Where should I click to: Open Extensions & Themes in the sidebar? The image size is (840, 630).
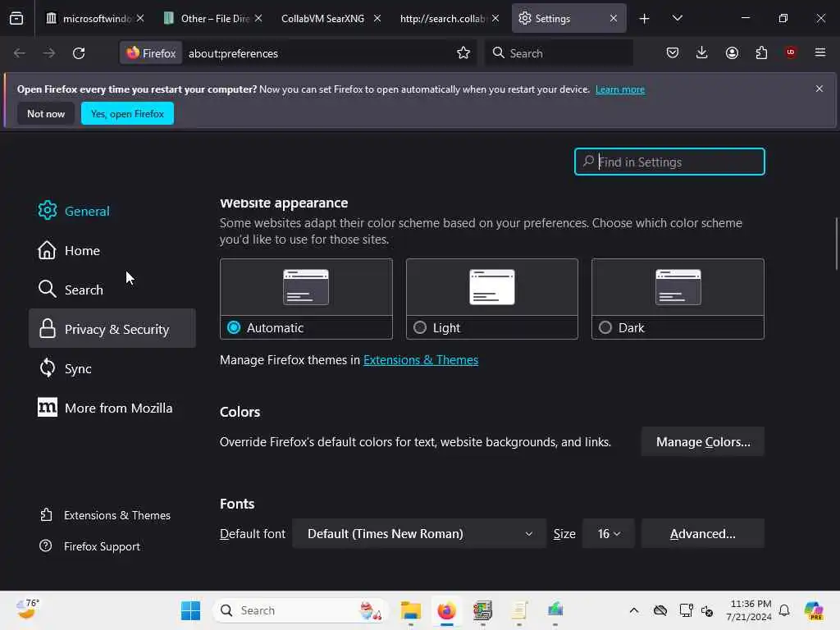point(106,515)
